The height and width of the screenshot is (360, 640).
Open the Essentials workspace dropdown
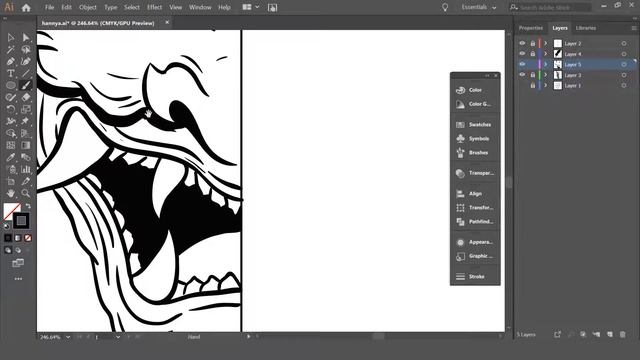[x=479, y=7]
